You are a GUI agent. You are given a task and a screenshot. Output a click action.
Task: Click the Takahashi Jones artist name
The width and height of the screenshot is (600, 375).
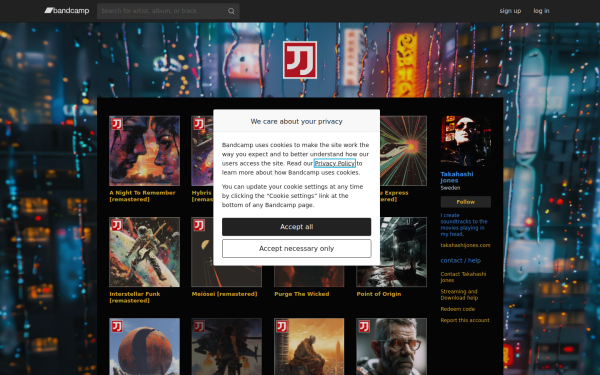point(457,177)
